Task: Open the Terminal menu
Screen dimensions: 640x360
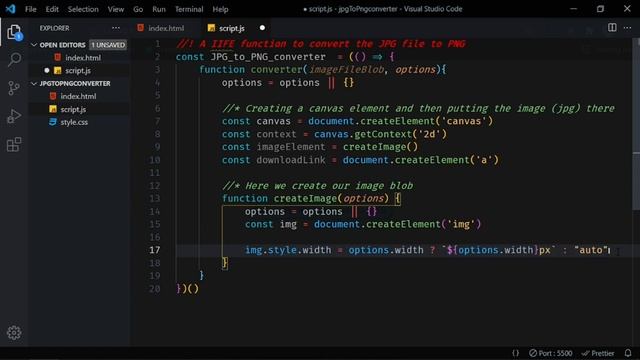Action: (189, 9)
